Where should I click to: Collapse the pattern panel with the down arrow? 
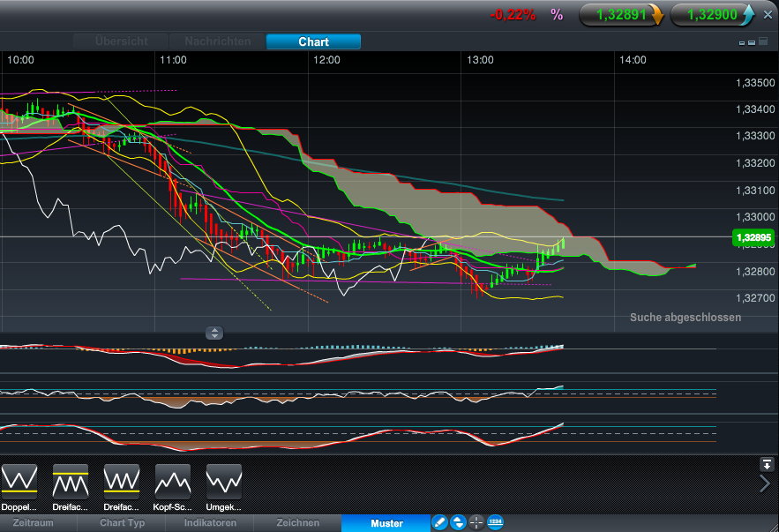(x=766, y=464)
